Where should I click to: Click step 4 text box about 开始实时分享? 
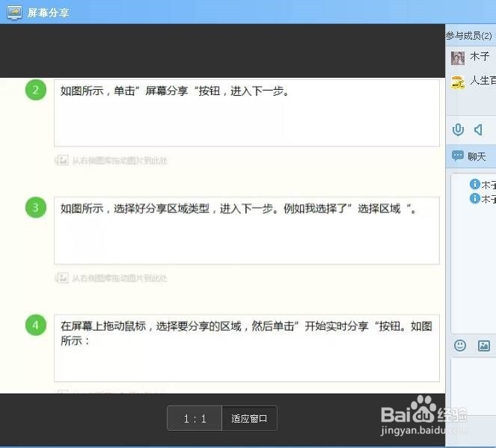[247, 348]
